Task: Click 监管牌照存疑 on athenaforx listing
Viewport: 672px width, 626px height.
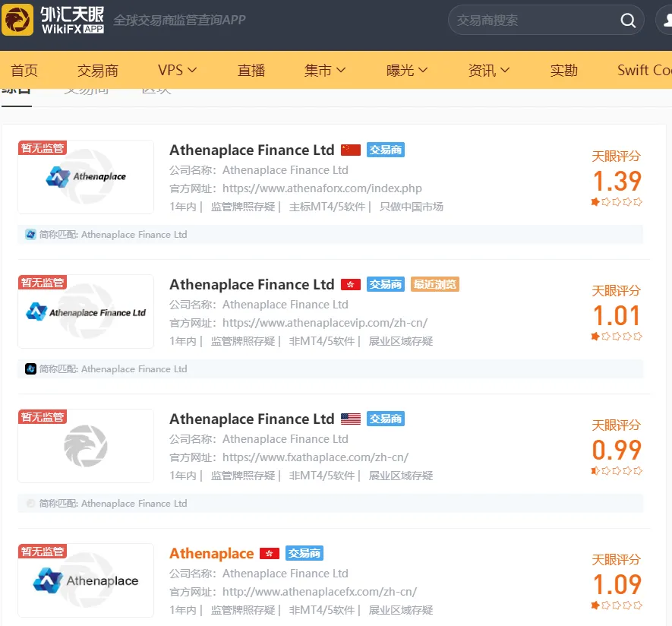Action: (x=242, y=207)
